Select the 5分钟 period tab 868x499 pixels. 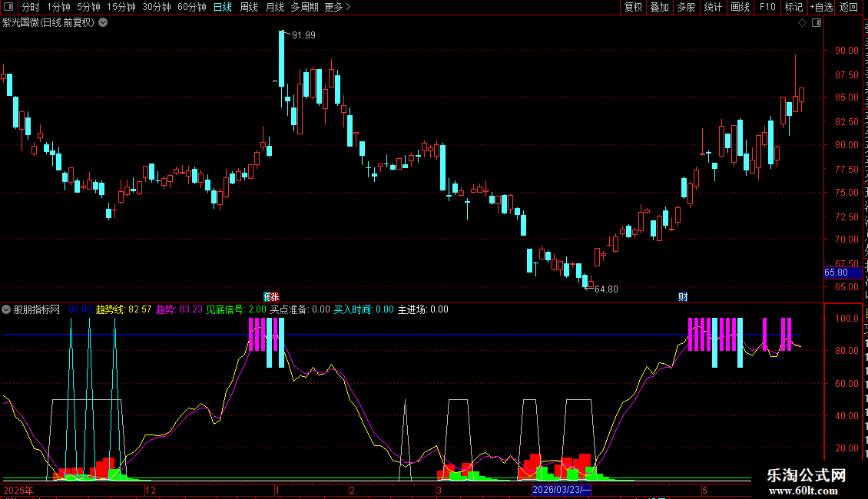[x=88, y=7]
